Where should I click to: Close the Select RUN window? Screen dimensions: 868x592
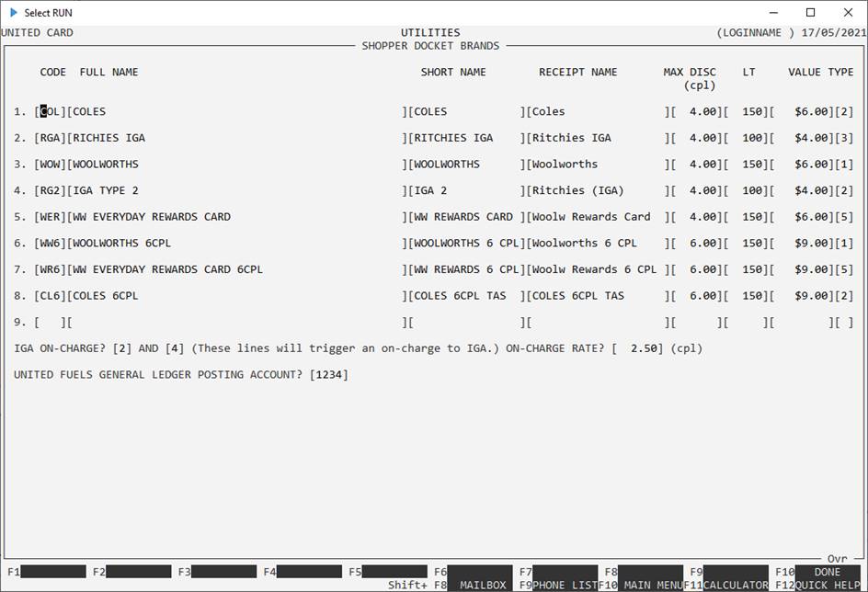coord(848,12)
